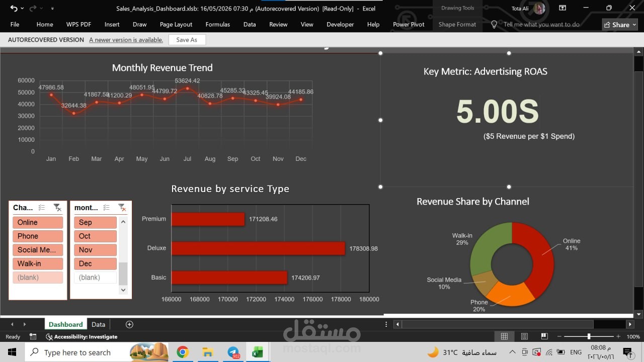644x362 pixels.
Task: Select (blank) in Channel slicer
Action: (38, 278)
